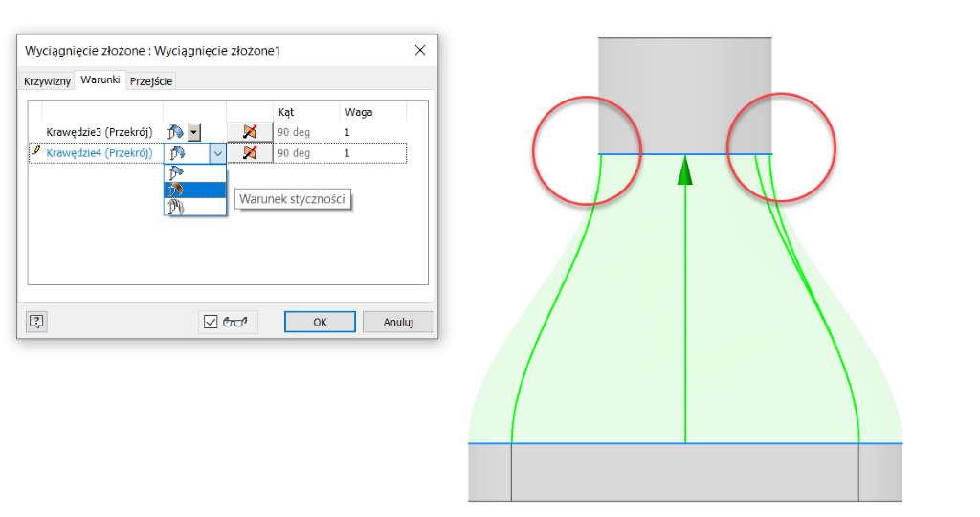Click the direction icon button in the Krawędzie4 row
The height and width of the screenshot is (517, 980).
tap(250, 152)
